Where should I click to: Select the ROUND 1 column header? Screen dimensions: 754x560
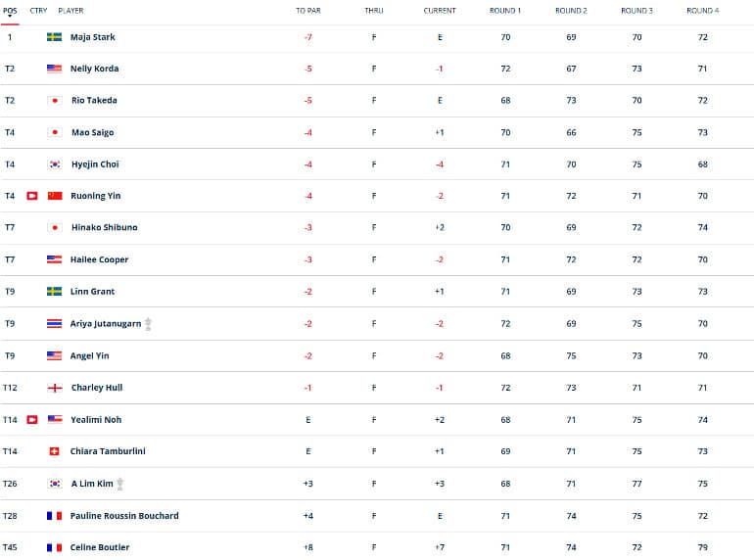pyautogui.click(x=505, y=11)
